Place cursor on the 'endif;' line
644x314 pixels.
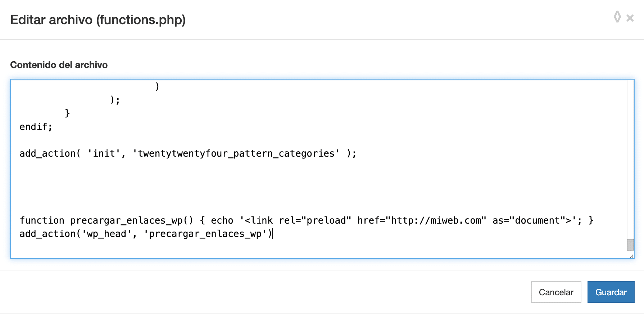point(36,127)
